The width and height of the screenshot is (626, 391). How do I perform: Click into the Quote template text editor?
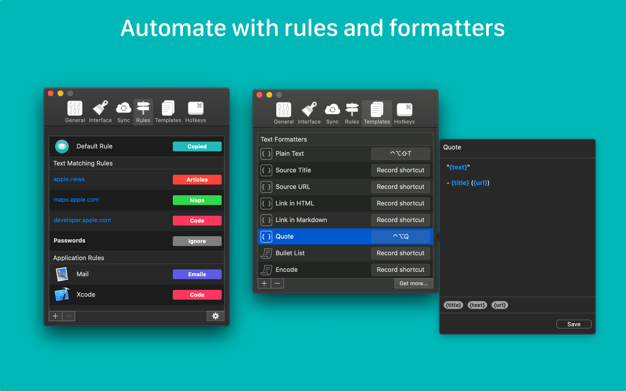[517, 228]
